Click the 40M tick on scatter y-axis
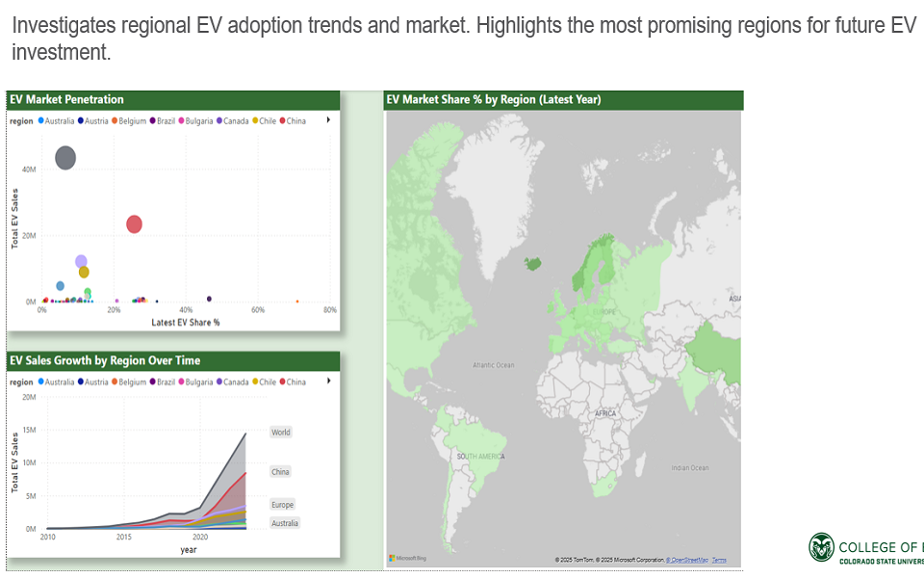 click(29, 170)
